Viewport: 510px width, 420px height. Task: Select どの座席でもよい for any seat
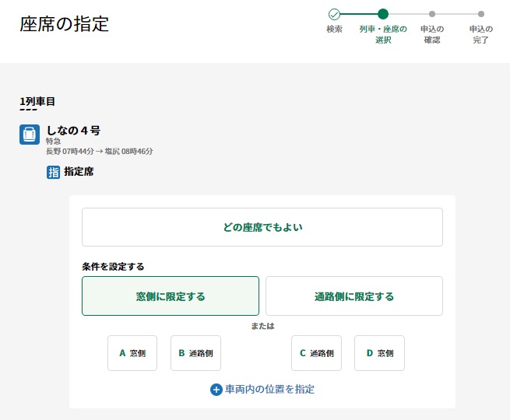(262, 227)
